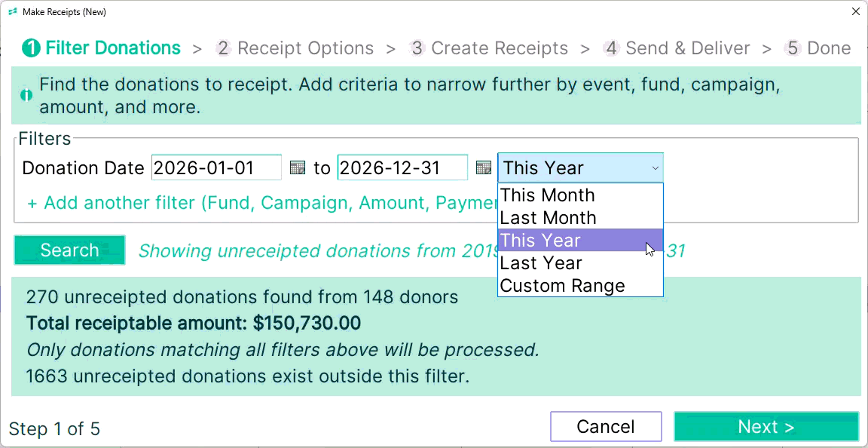
Task: Open the Create Receipts step
Action: [500, 49]
